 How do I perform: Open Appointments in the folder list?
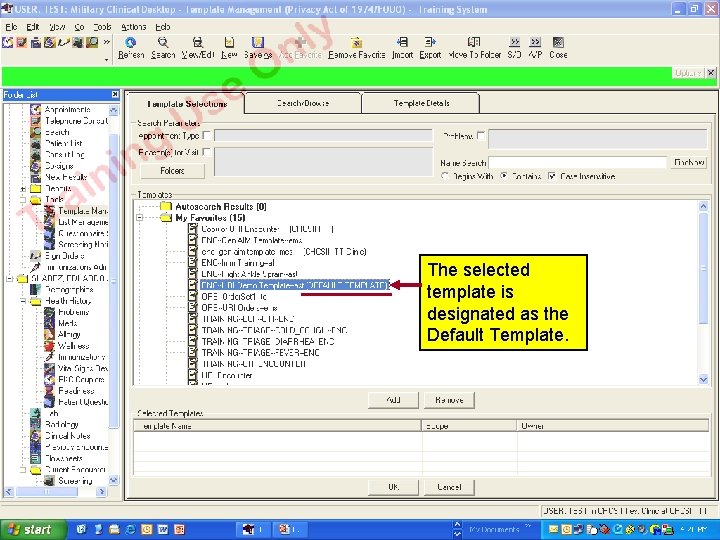point(68,110)
